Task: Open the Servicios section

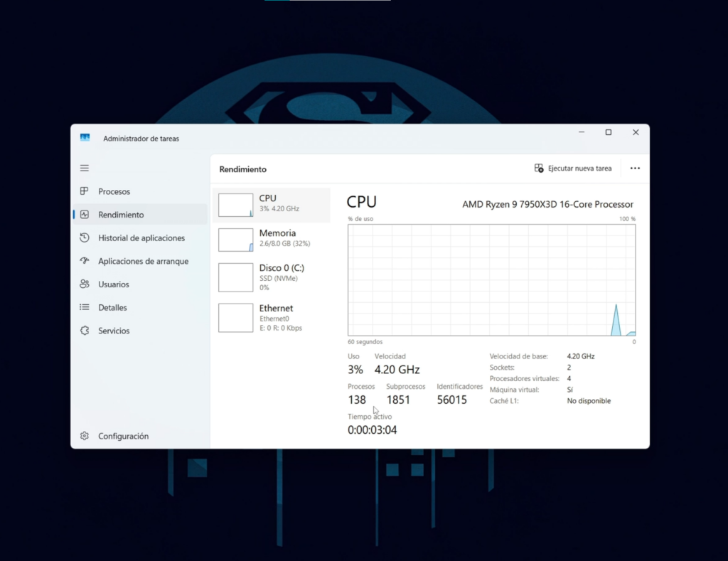Action: click(85, 330)
